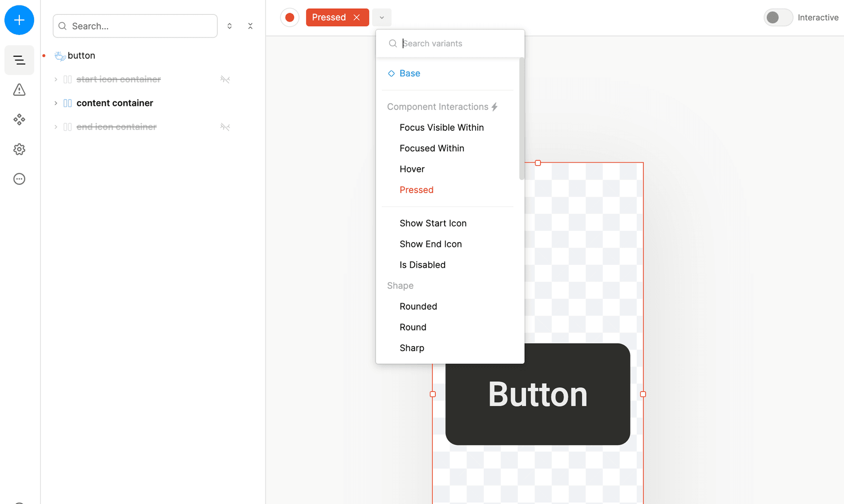The height and width of the screenshot is (504, 844).
Task: Toggle visibility of end icon container
Action: click(x=225, y=127)
